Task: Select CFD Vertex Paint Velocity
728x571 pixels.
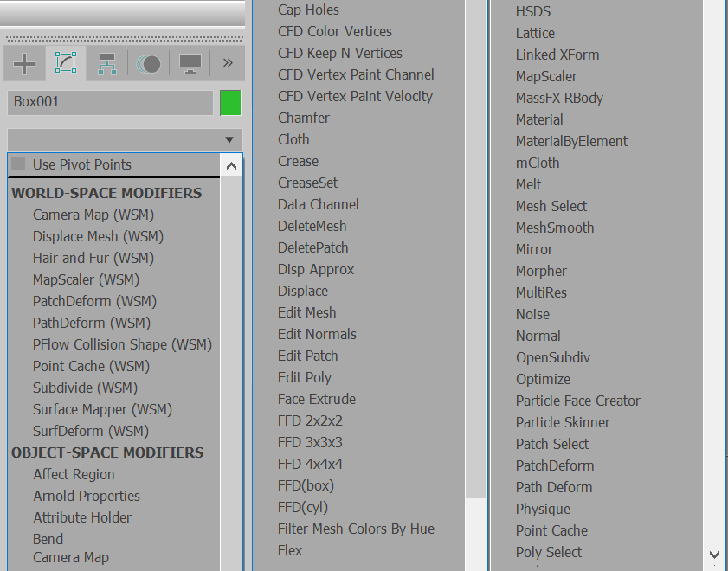Action: (x=355, y=97)
